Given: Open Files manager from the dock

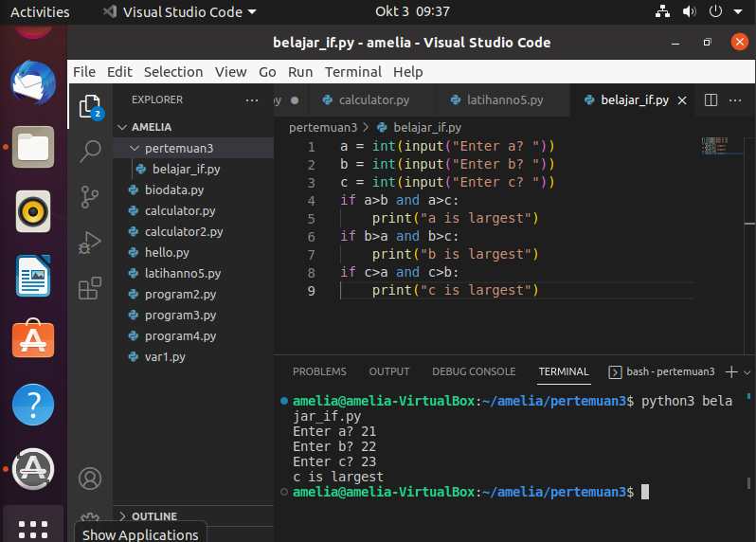Looking at the screenshot, I should pyautogui.click(x=33, y=147).
